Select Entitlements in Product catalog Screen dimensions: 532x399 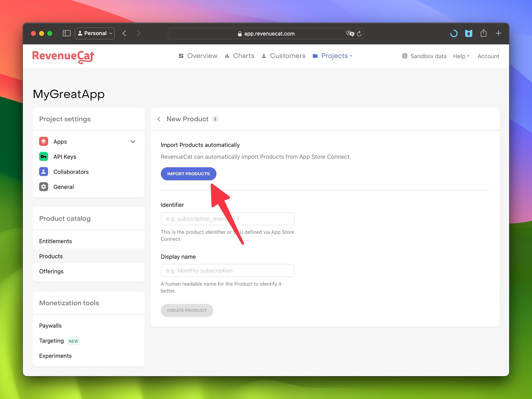[88, 241]
